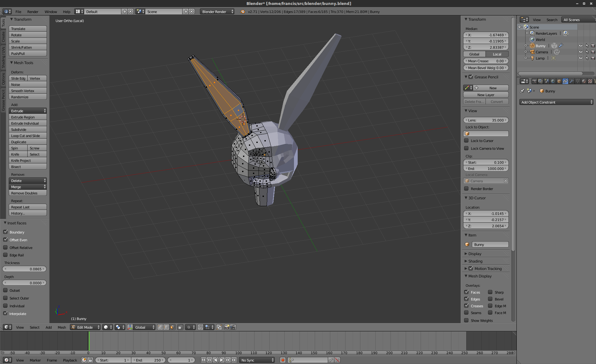The width and height of the screenshot is (596, 364).
Task: Switch to the Shading / UVs tab
Action: tap(3, 57)
